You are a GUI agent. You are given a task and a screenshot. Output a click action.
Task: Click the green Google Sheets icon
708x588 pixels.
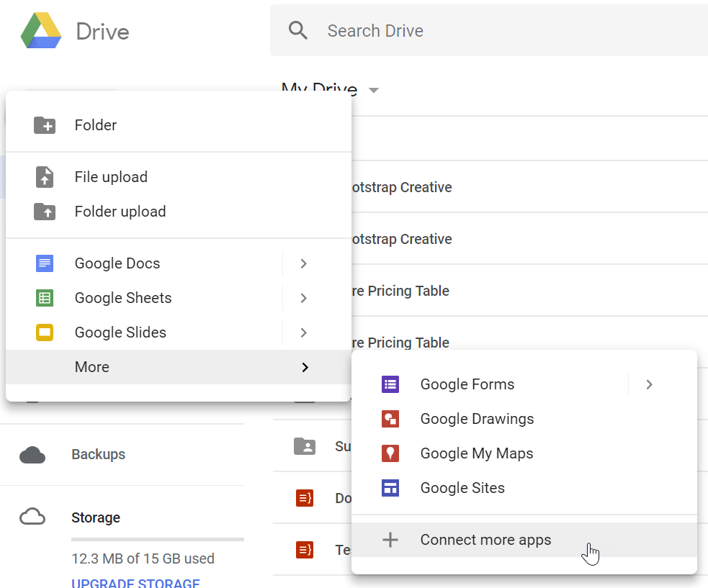pos(45,298)
